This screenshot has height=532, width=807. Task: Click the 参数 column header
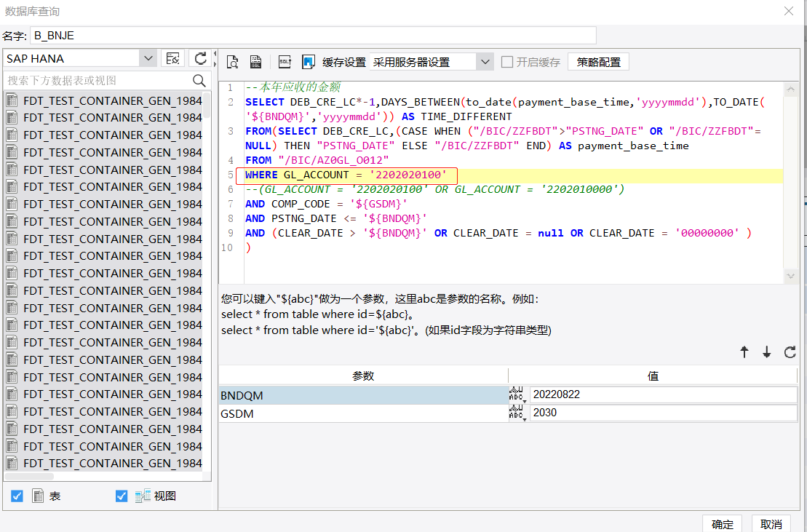363,376
